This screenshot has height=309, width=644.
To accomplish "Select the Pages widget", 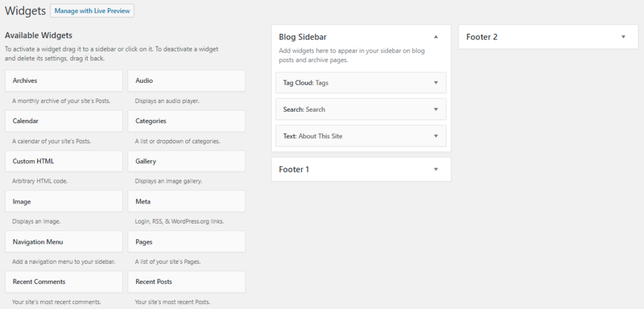I will point(186,242).
